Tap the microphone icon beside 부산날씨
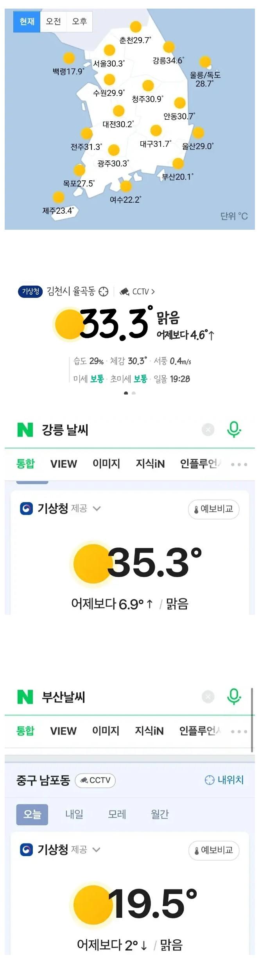Screen dimensions: 260x980 point(234,697)
